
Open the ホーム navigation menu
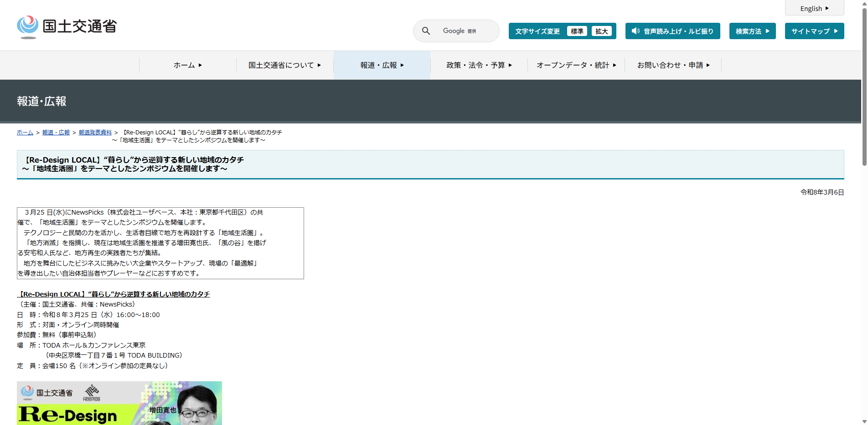coord(187,65)
